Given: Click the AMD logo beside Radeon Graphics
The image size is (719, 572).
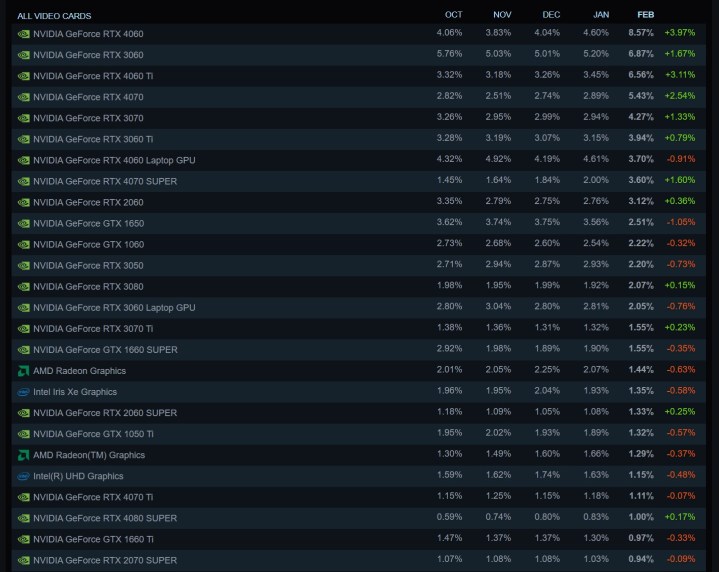Looking at the screenshot, I should pyautogui.click(x=23, y=370).
